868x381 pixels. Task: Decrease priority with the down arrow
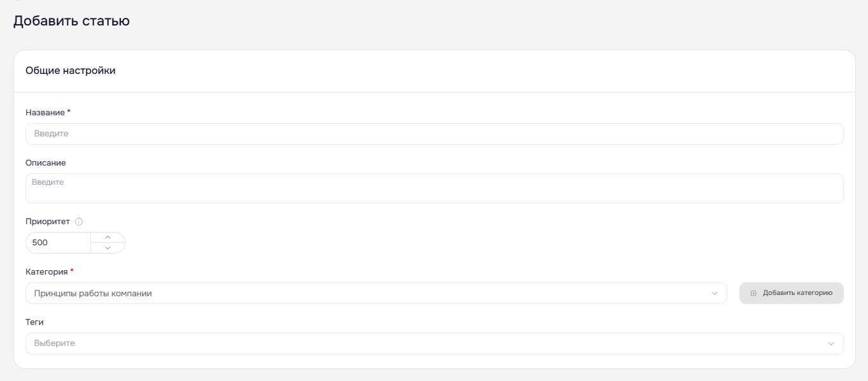pyautogui.click(x=108, y=248)
